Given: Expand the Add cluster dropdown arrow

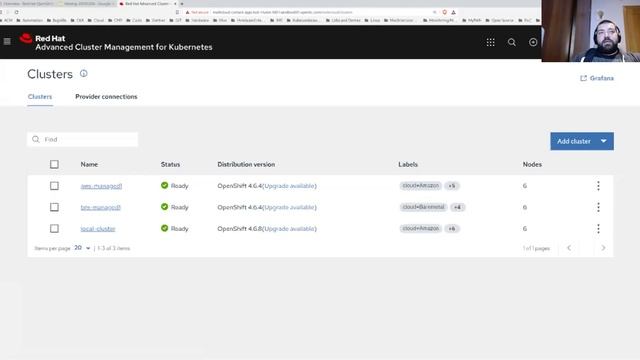Looking at the screenshot, I should click(604, 141).
